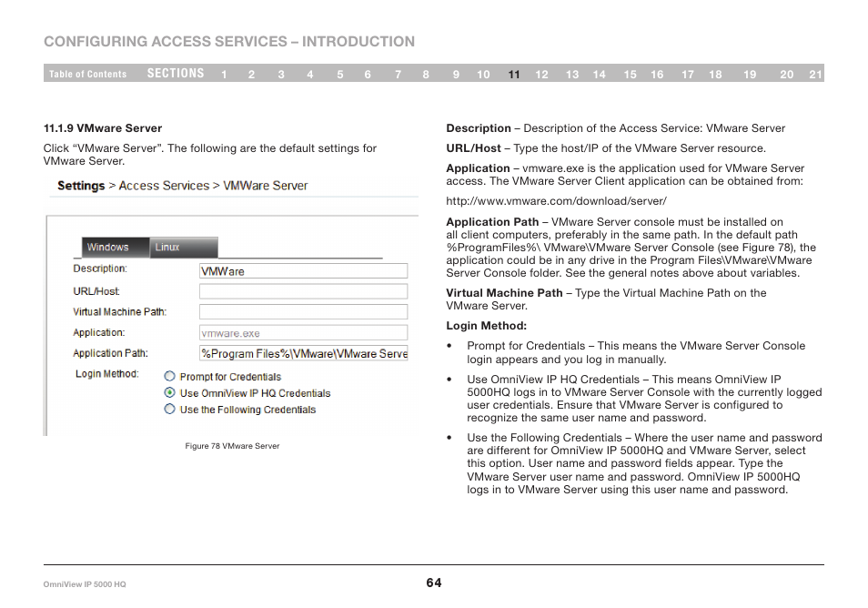Image resolution: width=868 pixels, height=608 pixels.
Task: Click the Application field showing vmware.exe
Action: coord(303,333)
